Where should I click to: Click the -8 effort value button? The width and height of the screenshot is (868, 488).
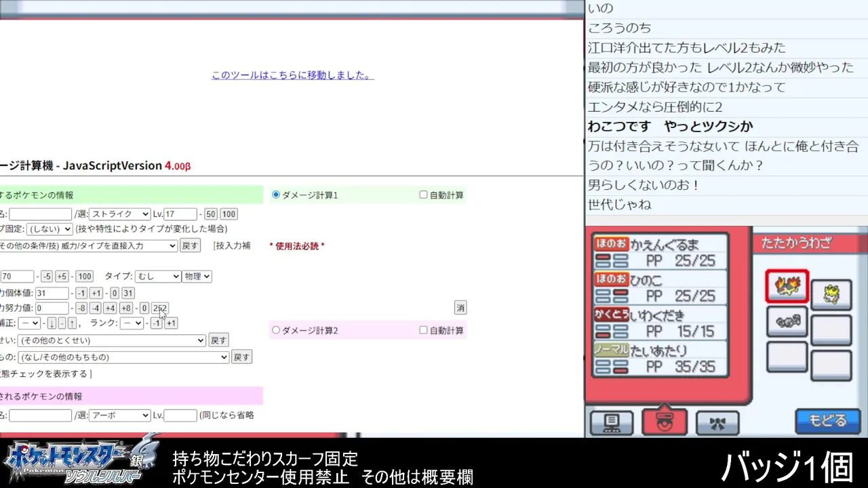pyautogui.click(x=81, y=308)
